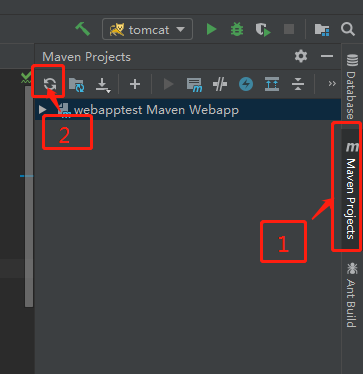Click the green inspection checkmark indicator

point(26,77)
